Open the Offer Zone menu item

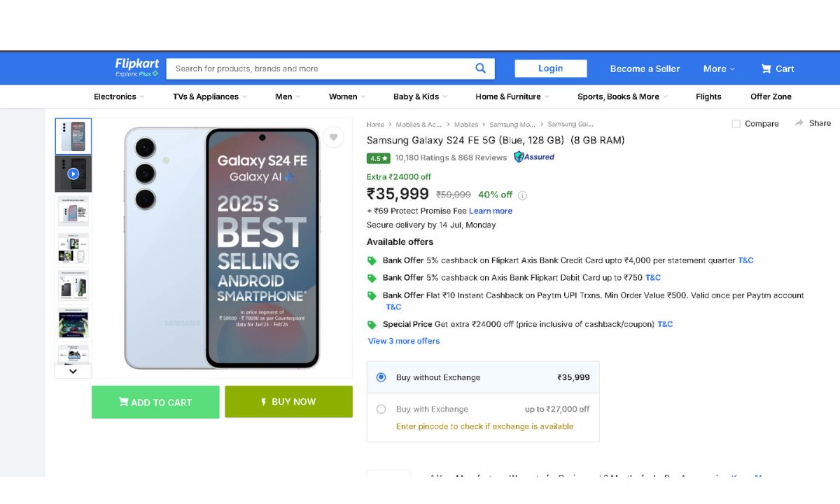(771, 97)
